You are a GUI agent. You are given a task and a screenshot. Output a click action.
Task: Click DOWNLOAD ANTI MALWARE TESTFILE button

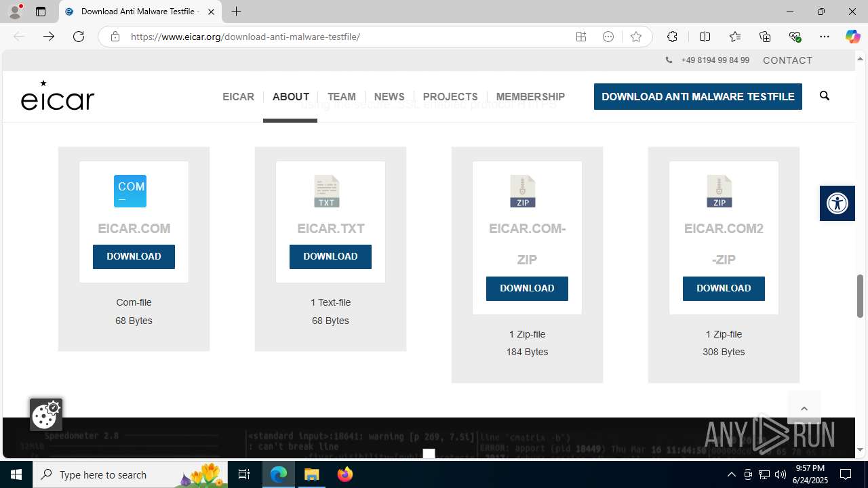pyautogui.click(x=698, y=96)
